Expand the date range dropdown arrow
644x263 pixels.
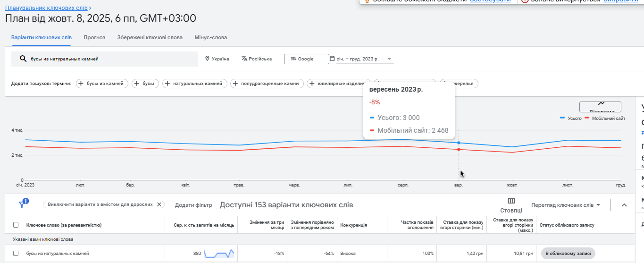pos(389,59)
